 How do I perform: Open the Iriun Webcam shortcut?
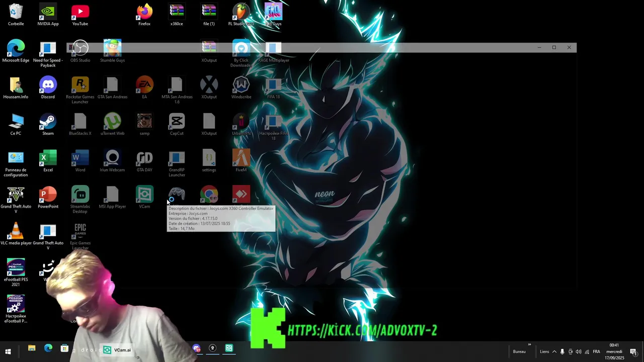(x=112, y=161)
